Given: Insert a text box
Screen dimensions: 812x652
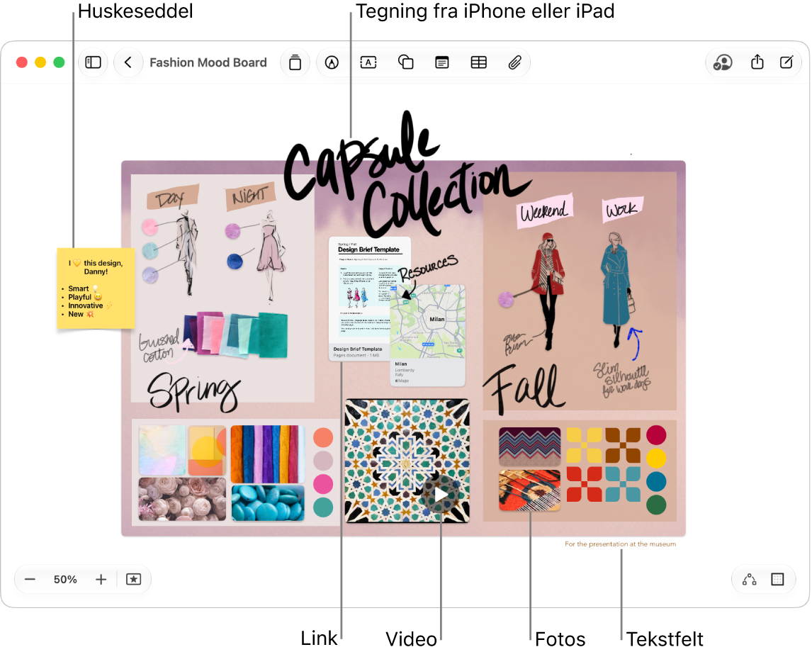Looking at the screenshot, I should click(x=368, y=62).
